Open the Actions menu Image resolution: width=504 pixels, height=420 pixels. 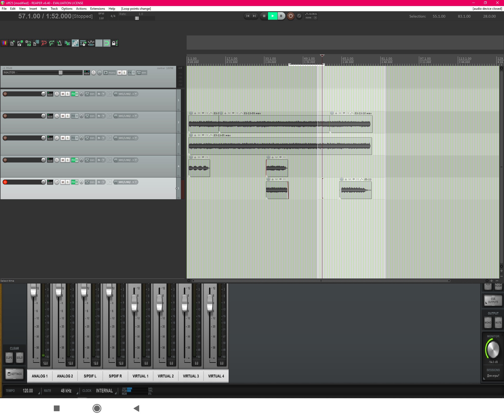pyautogui.click(x=81, y=9)
